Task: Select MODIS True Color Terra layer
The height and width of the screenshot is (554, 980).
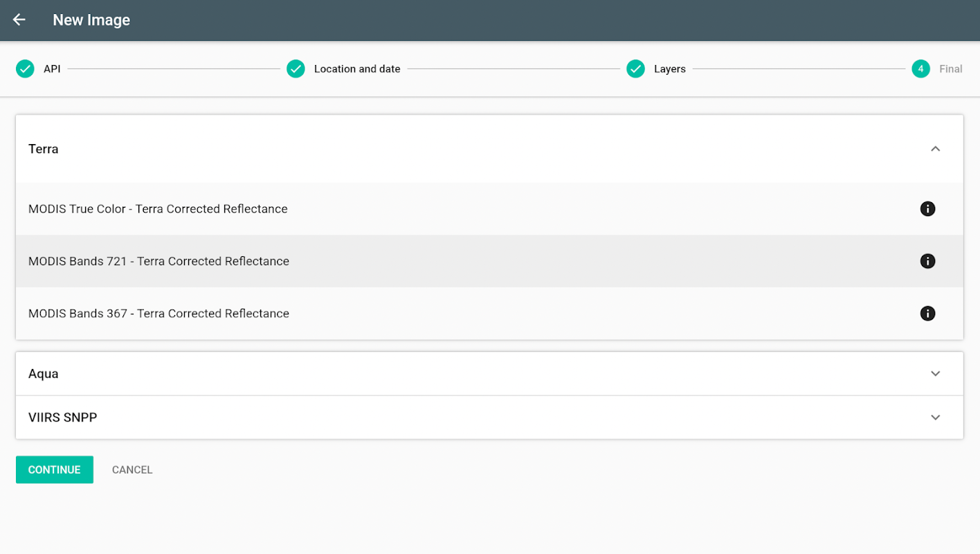Action: click(x=489, y=208)
